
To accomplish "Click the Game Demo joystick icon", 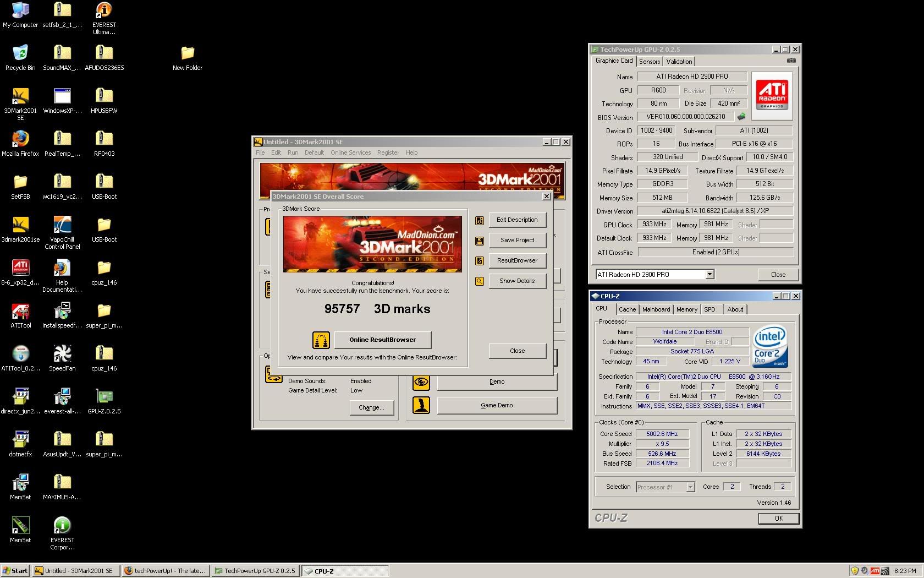I will (421, 406).
